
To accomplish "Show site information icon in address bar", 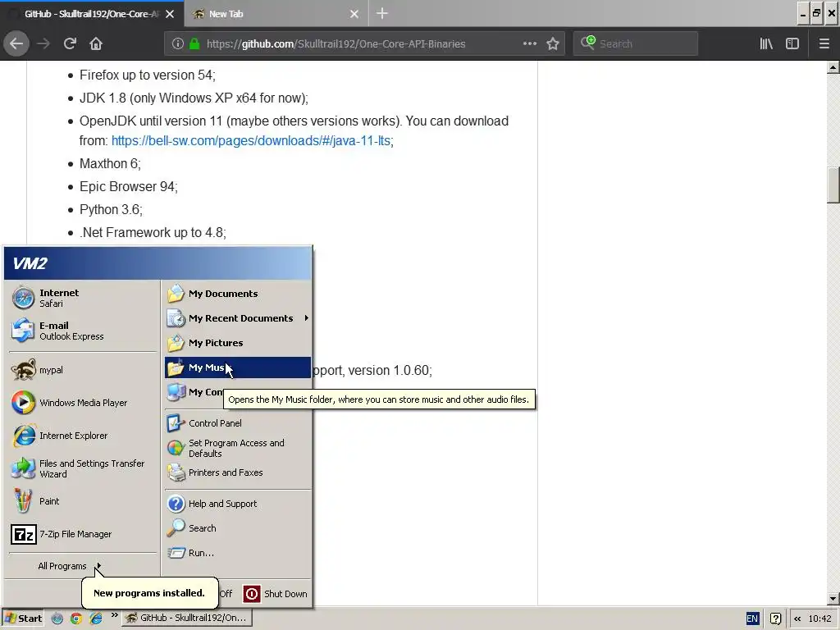I will 178,44.
